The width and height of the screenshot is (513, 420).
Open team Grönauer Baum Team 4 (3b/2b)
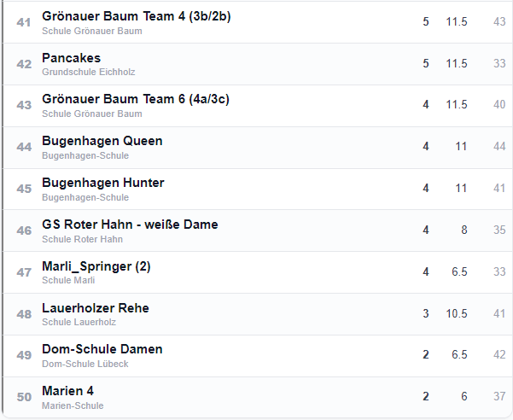[136, 16]
